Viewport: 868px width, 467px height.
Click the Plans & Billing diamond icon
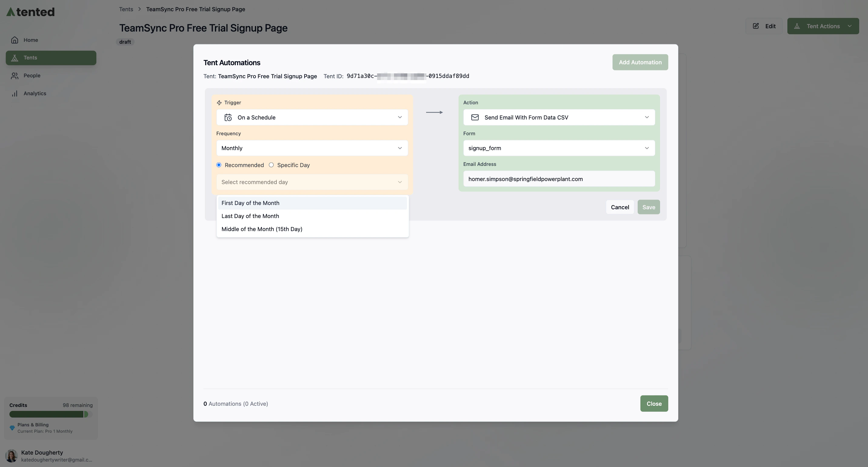(12, 428)
